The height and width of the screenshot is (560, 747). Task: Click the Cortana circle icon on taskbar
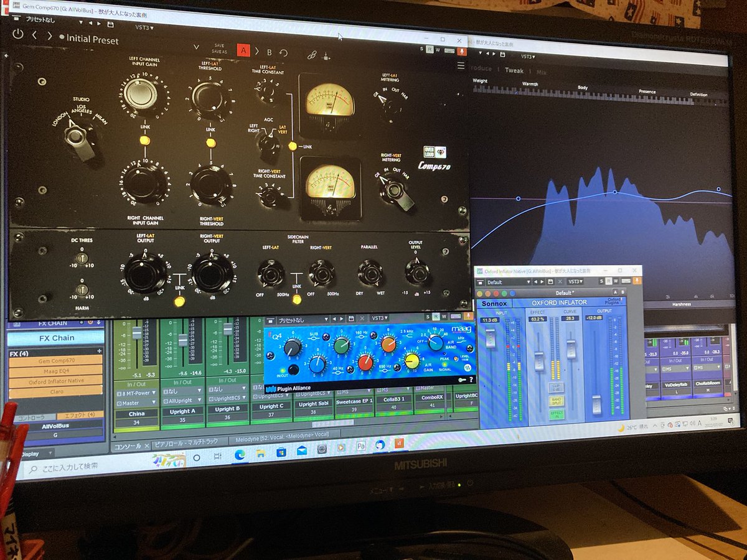tap(196, 457)
